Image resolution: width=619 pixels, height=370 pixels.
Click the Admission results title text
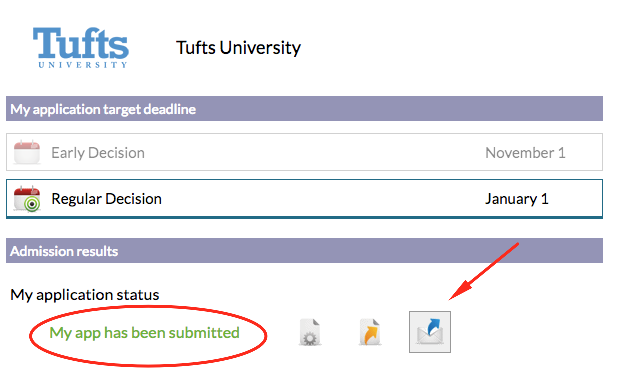tap(64, 251)
